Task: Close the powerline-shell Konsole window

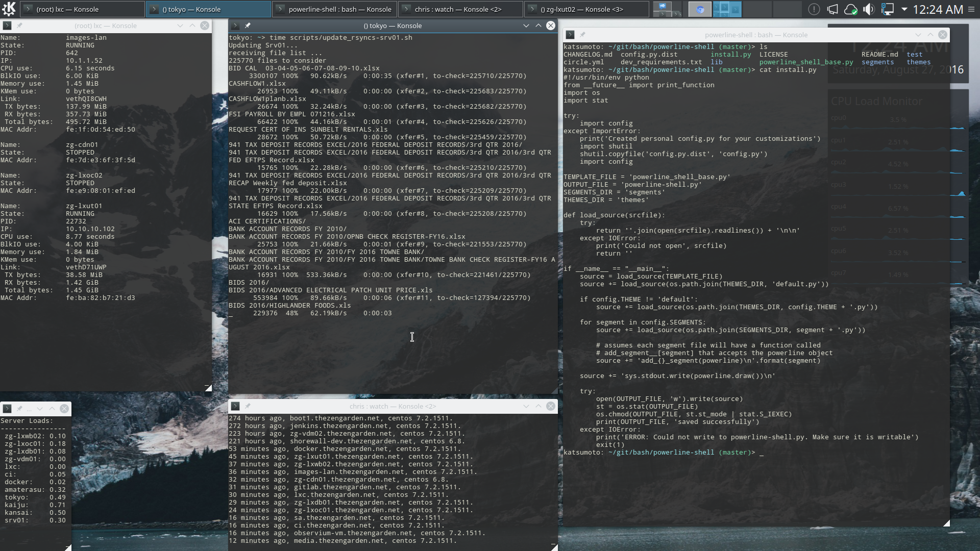Action: (943, 35)
